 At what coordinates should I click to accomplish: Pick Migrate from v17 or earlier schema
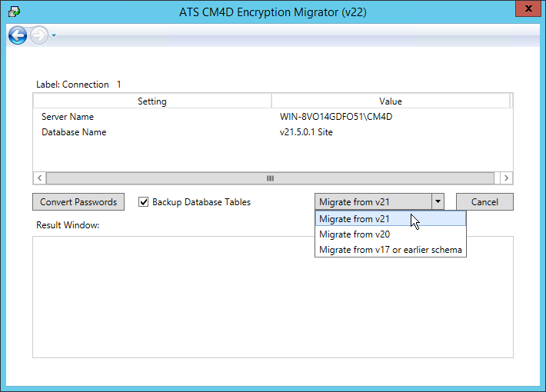390,250
